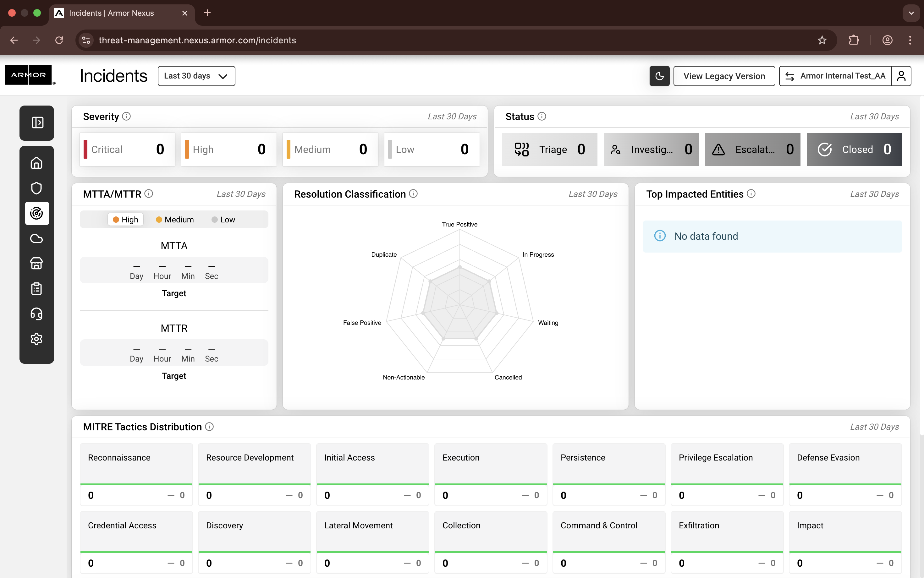924x578 pixels.
Task: Open the settings gear in sidebar
Action: (37, 339)
